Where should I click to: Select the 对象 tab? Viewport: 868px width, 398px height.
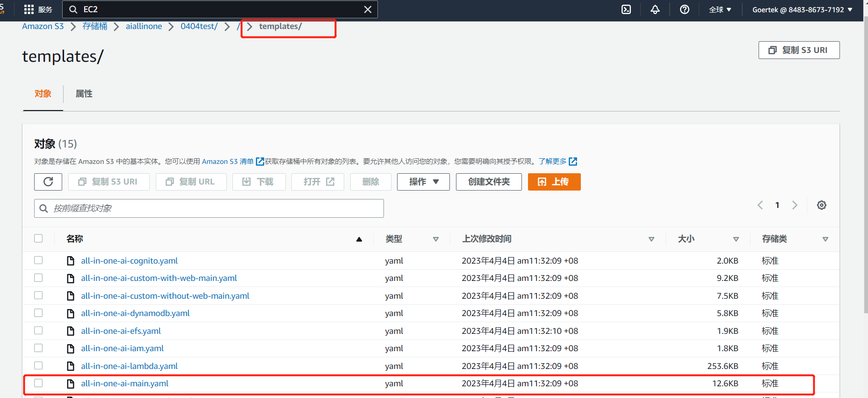43,94
